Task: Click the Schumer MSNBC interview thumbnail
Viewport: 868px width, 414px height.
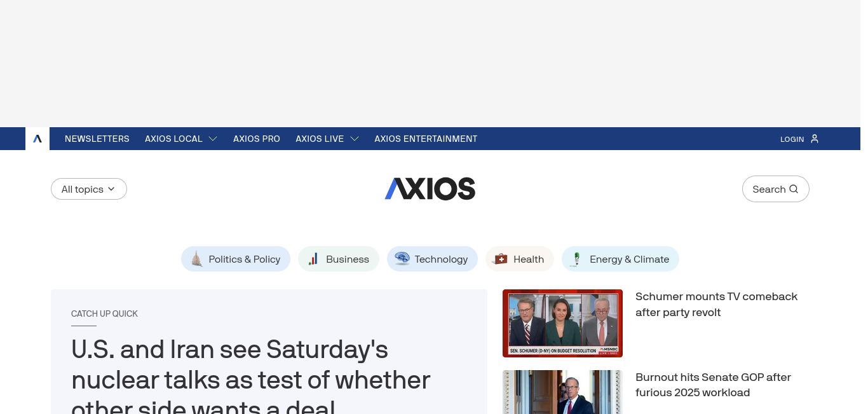Action: [562, 323]
